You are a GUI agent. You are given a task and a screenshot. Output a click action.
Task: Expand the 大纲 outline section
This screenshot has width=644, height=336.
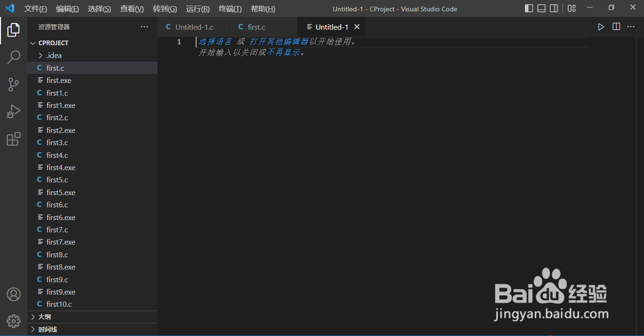92,317
